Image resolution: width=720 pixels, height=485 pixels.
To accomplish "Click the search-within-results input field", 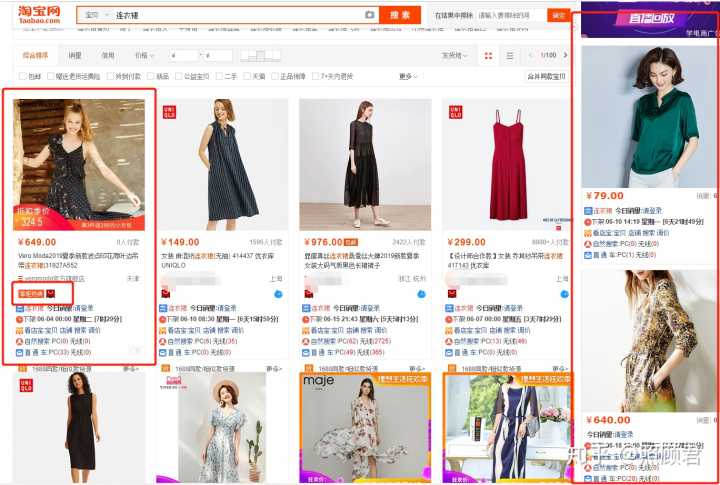I will [510, 15].
